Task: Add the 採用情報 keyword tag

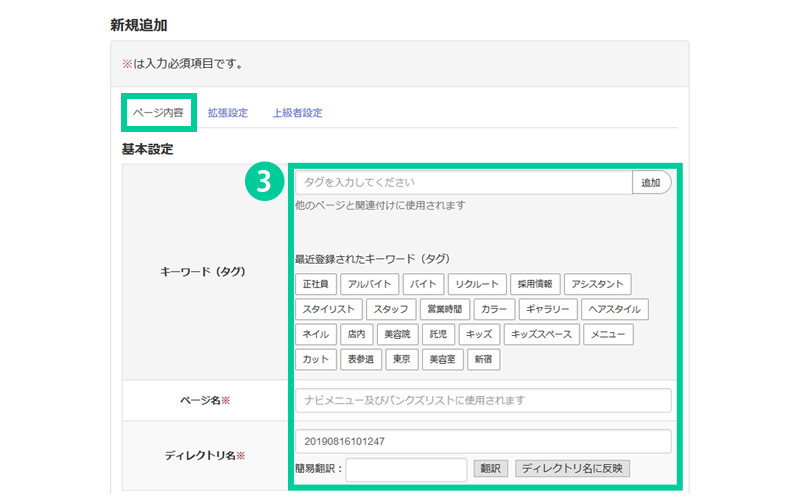Action: pyautogui.click(x=534, y=284)
